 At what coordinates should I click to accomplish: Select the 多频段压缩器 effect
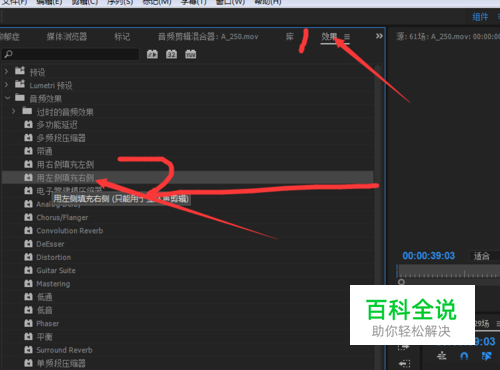[x=187, y=138]
